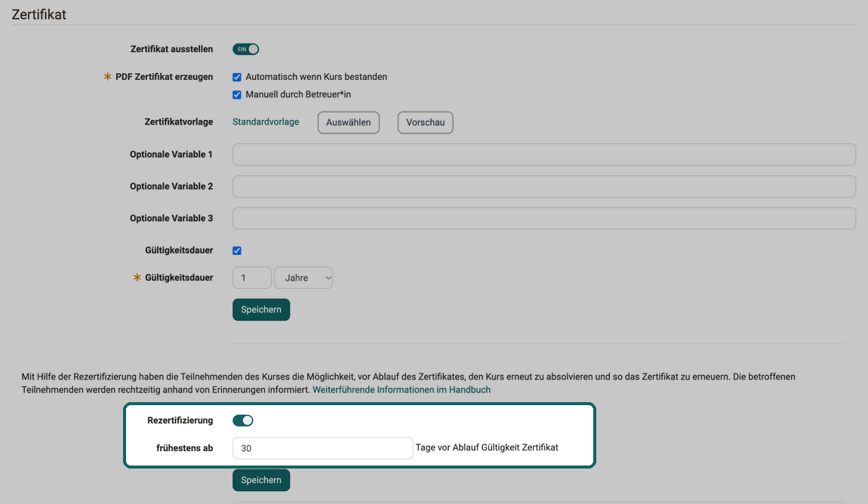Screen dimensions: 868x504
Task: Focus the 'Optionale Variable 3' field
Action: pyautogui.click(x=544, y=219)
